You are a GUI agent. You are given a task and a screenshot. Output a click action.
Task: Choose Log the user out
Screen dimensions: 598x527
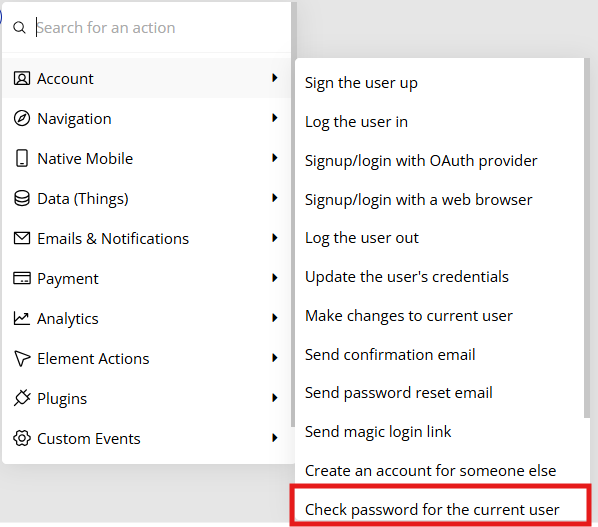pyautogui.click(x=362, y=238)
